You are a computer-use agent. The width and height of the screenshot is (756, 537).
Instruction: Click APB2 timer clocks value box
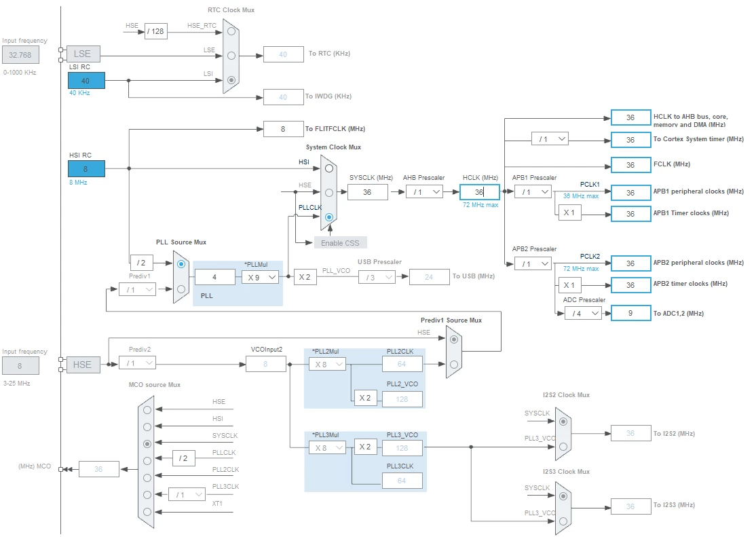pyautogui.click(x=630, y=285)
